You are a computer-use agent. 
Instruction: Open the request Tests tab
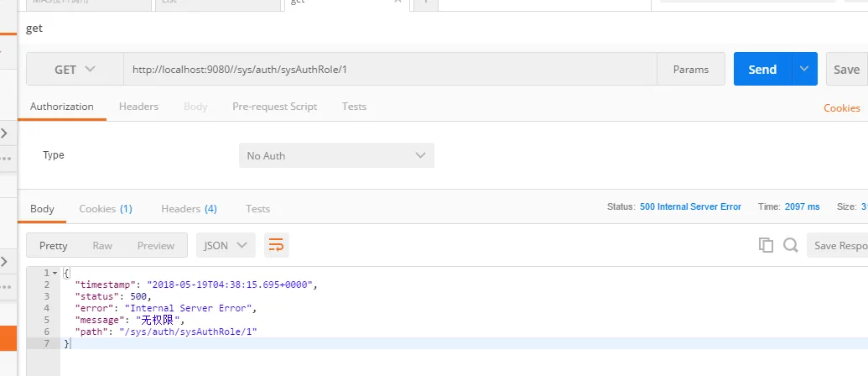354,107
